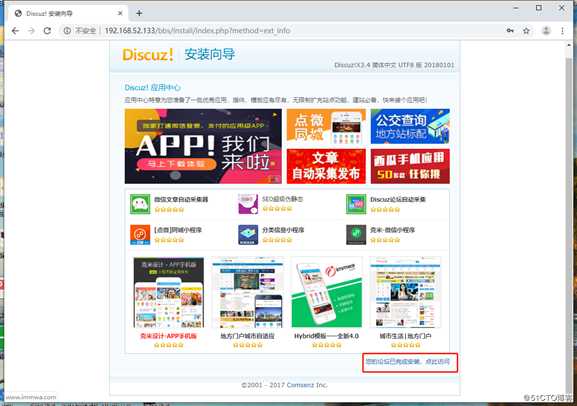The width and height of the screenshot is (577, 406).
Task: Click the dark 克米 mini-program icon
Action: click(x=356, y=234)
